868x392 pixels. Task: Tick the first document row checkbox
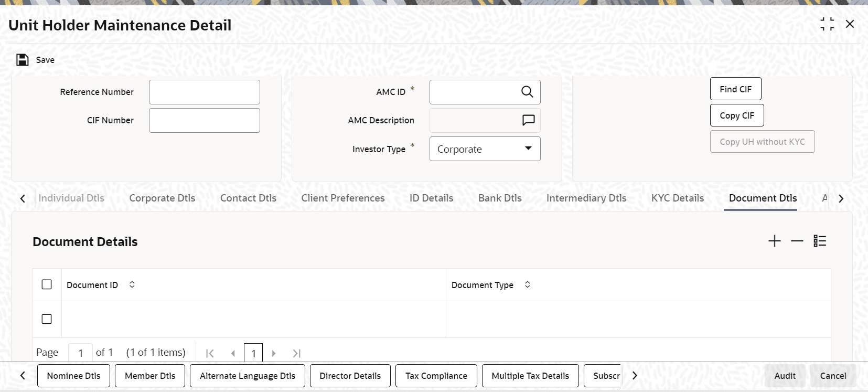click(x=47, y=319)
